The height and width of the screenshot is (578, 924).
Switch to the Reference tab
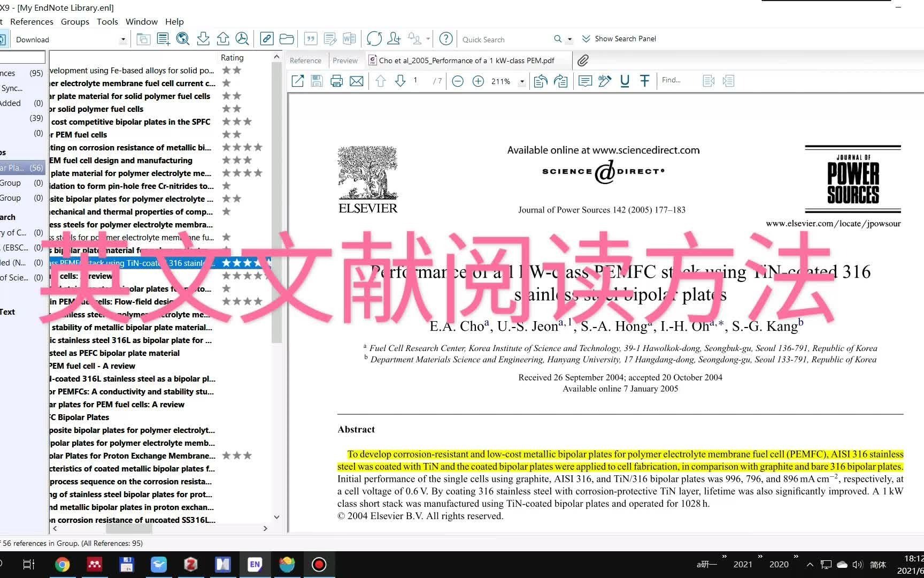[x=305, y=60]
